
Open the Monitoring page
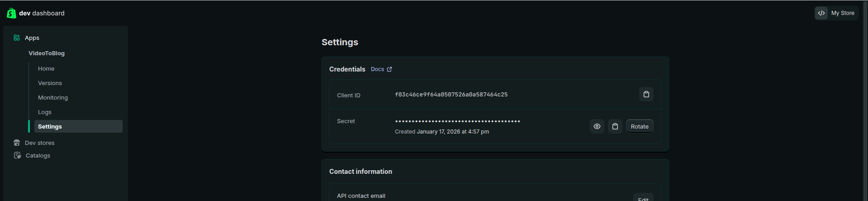(x=53, y=97)
